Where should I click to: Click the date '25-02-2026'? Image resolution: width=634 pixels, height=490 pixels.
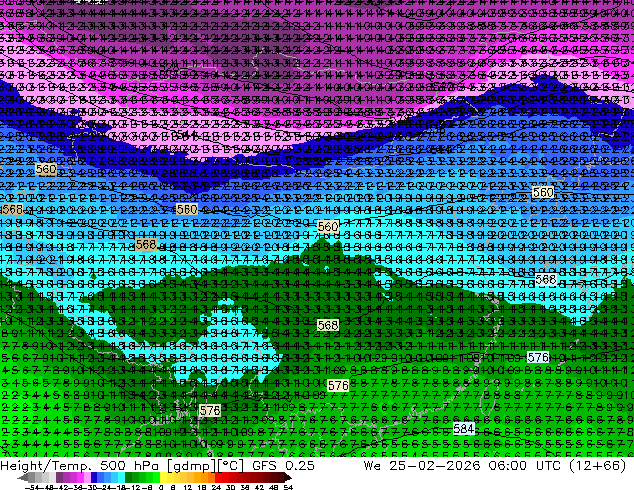435,465
